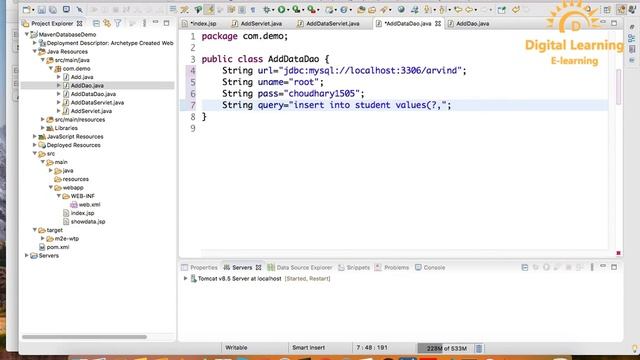This screenshot has width=640, height=360.
Task: Collapse Java Resources tree node
Action: 35,51
